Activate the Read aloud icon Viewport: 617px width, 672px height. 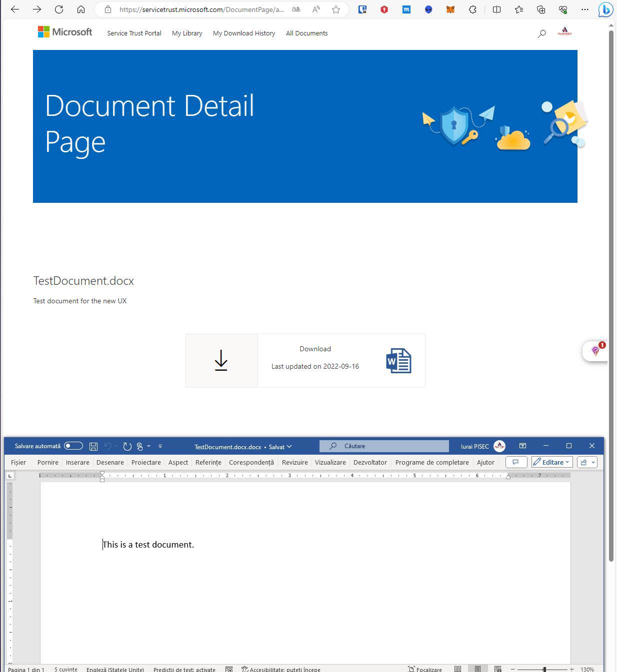(x=316, y=9)
